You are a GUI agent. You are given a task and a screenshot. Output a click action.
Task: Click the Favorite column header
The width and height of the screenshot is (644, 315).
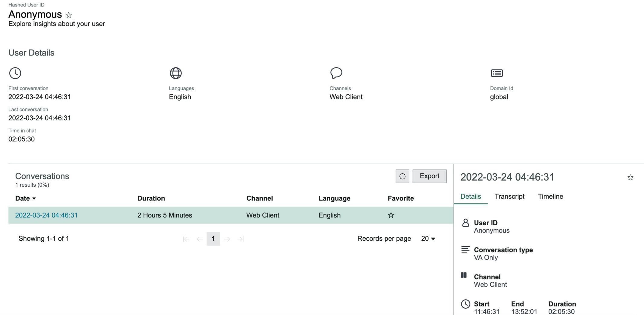coord(401,198)
